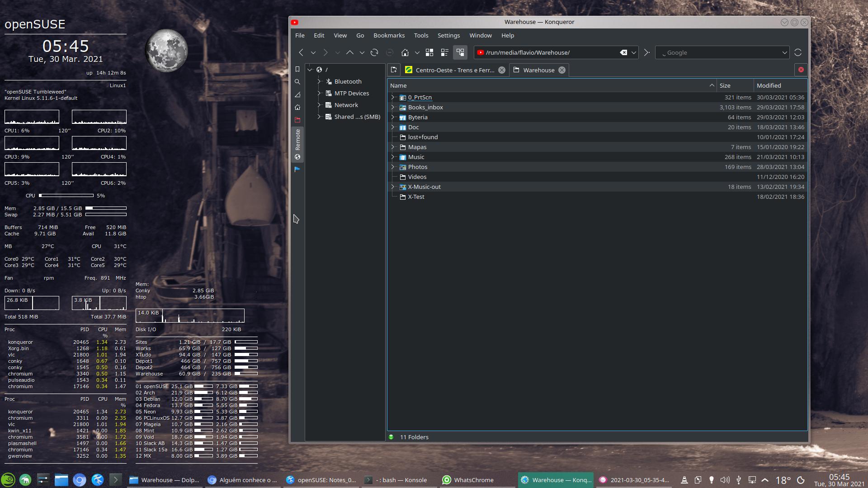Expand the Books_inbox folder
The height and width of the screenshot is (488, 868).
(x=392, y=108)
